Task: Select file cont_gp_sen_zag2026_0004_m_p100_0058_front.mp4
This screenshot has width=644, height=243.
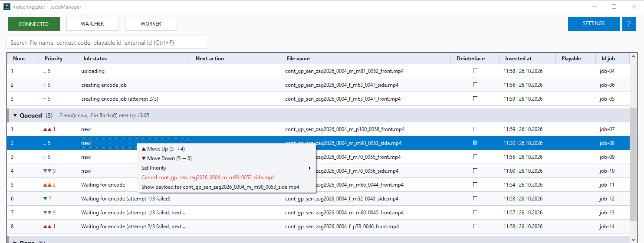Action: tap(345, 129)
